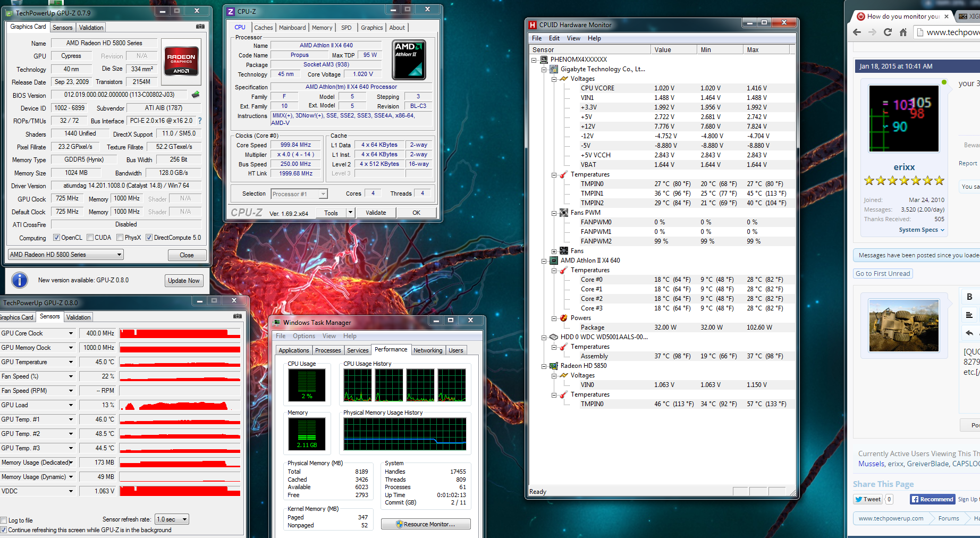The width and height of the screenshot is (980, 538).
Task: Click the Max column header in HWMonitor
Action: pyautogui.click(x=766, y=50)
